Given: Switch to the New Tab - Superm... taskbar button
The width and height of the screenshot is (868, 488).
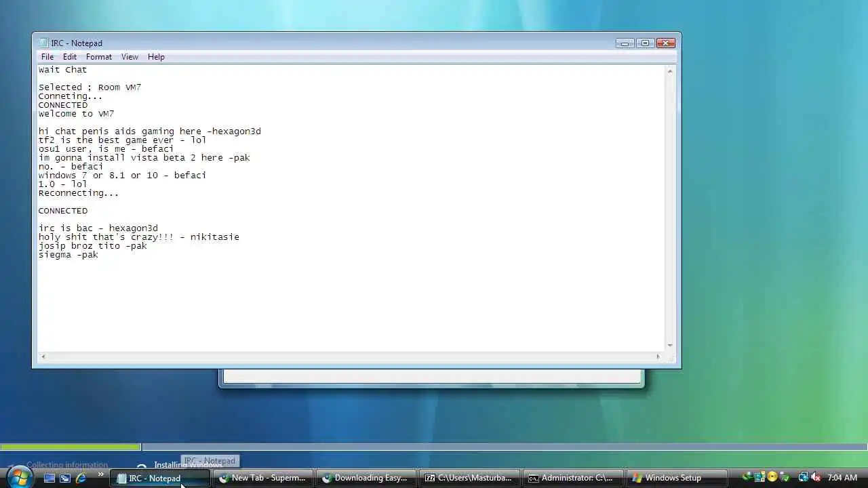Looking at the screenshot, I should (x=264, y=478).
